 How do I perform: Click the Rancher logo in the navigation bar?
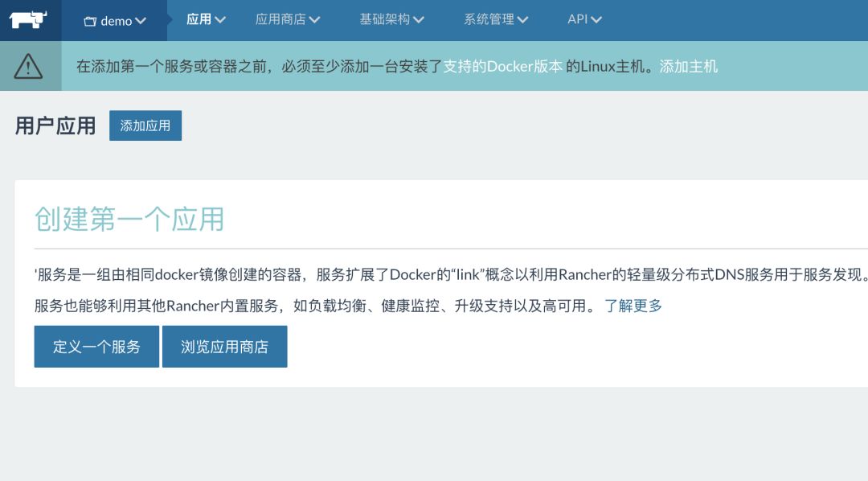pos(29,21)
